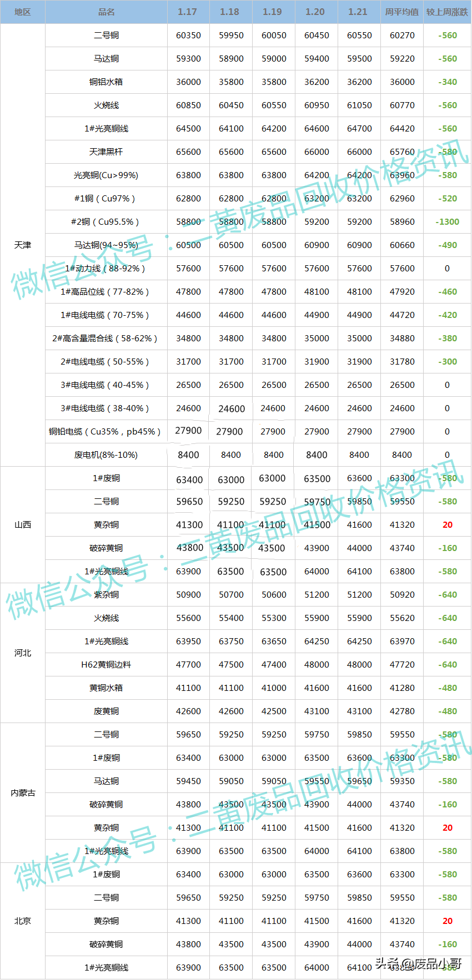This screenshot has width=472, height=980.
Task: Select the 47920 weekly average cell
Action: click(x=402, y=291)
